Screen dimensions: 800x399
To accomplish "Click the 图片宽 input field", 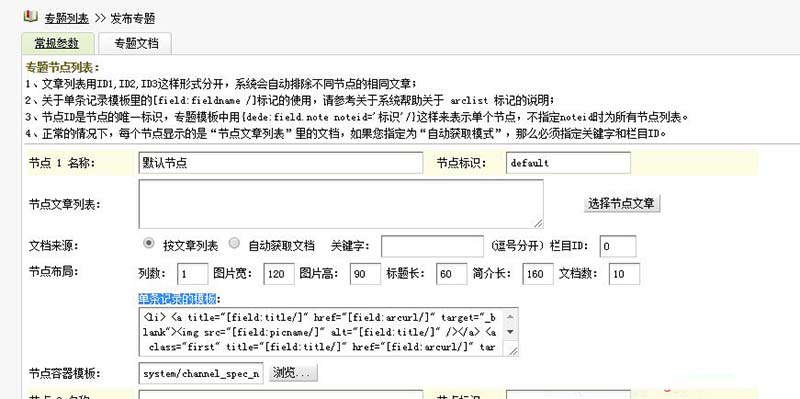I will click(279, 274).
